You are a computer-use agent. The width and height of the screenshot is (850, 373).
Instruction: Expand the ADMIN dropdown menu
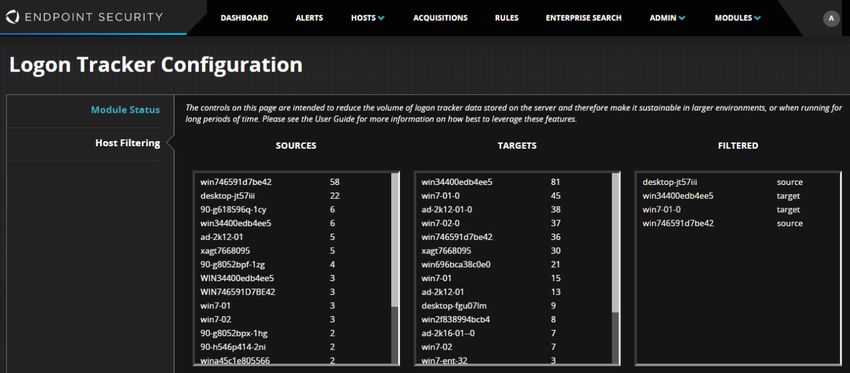pos(667,18)
